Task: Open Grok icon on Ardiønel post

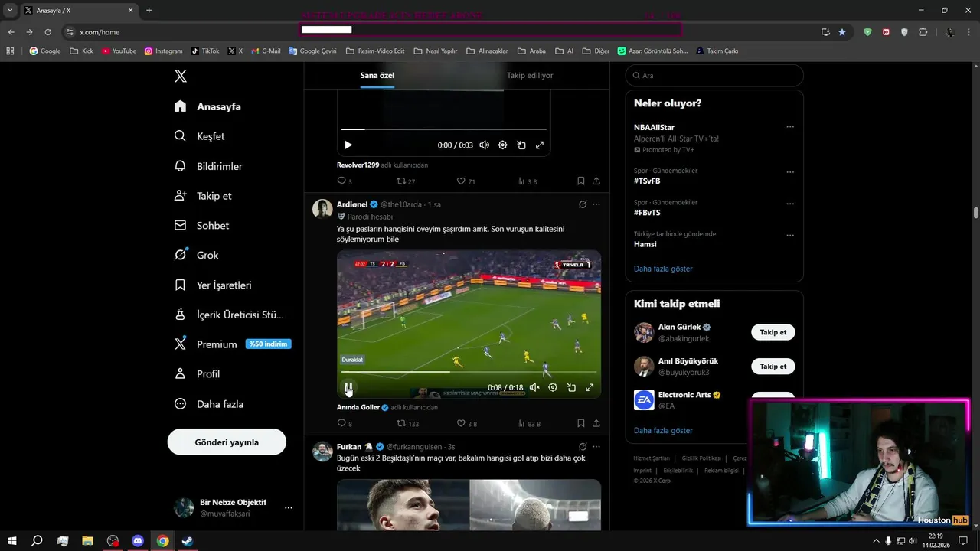Action: click(583, 204)
